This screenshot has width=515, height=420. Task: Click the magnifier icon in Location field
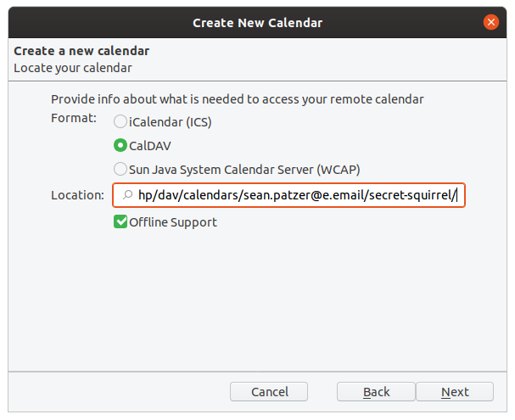click(x=127, y=195)
